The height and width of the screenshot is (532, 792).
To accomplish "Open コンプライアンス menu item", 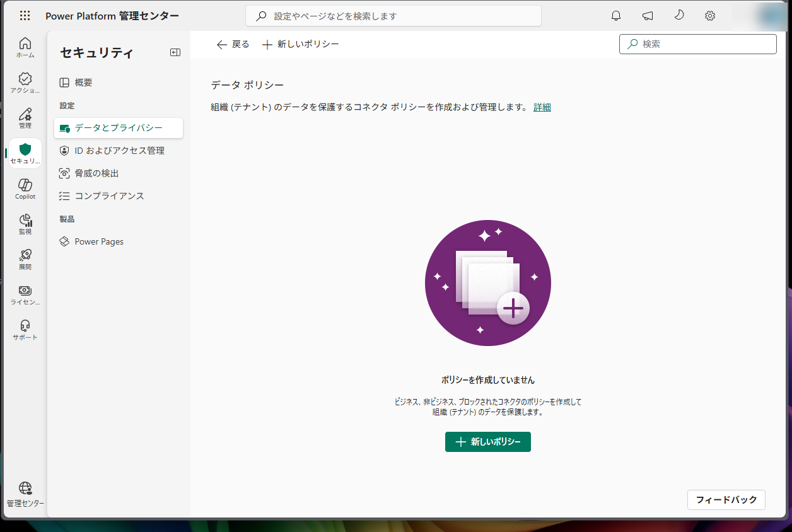I will (x=119, y=196).
